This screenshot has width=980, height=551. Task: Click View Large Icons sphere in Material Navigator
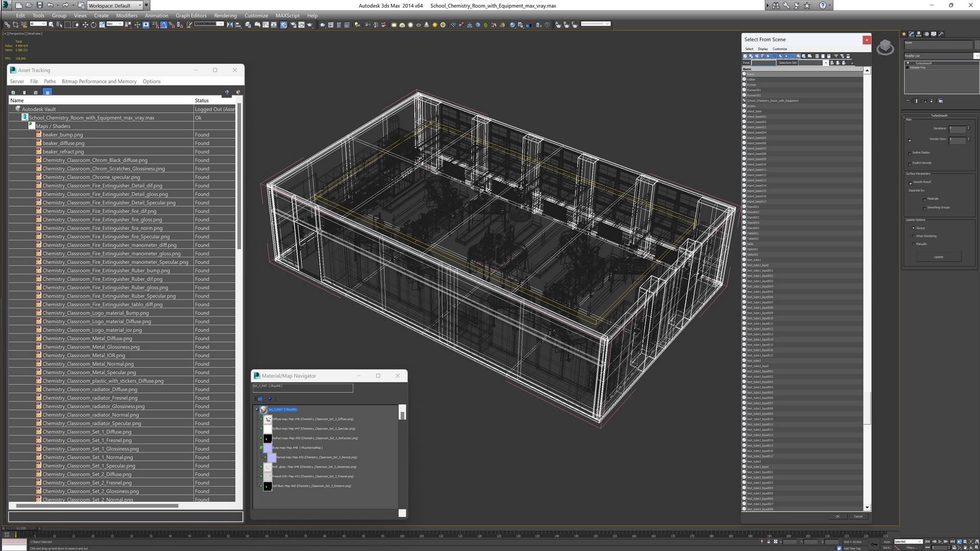(x=270, y=398)
